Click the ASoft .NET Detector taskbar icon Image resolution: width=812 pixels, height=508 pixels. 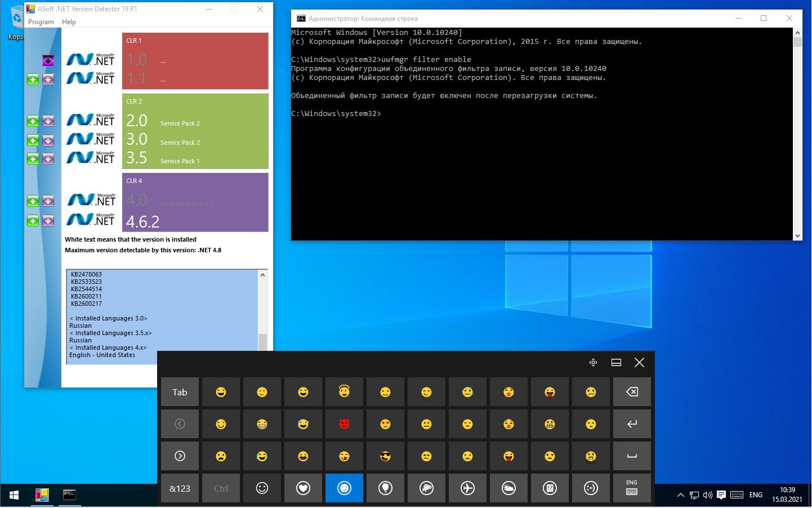(x=42, y=495)
